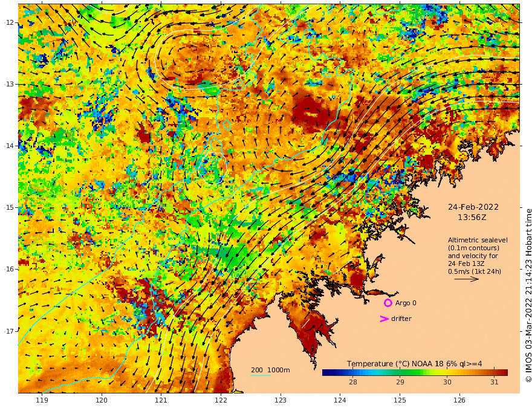This screenshot has height=411, width=532.
Task: Click the '0.5m/s (1kt 24h)' scale label
Action: 475,271
